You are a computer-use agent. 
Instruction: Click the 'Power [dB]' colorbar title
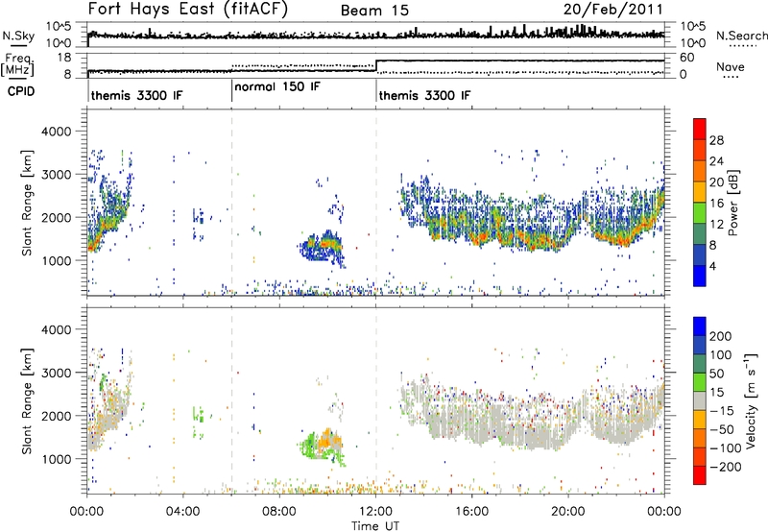click(x=733, y=203)
